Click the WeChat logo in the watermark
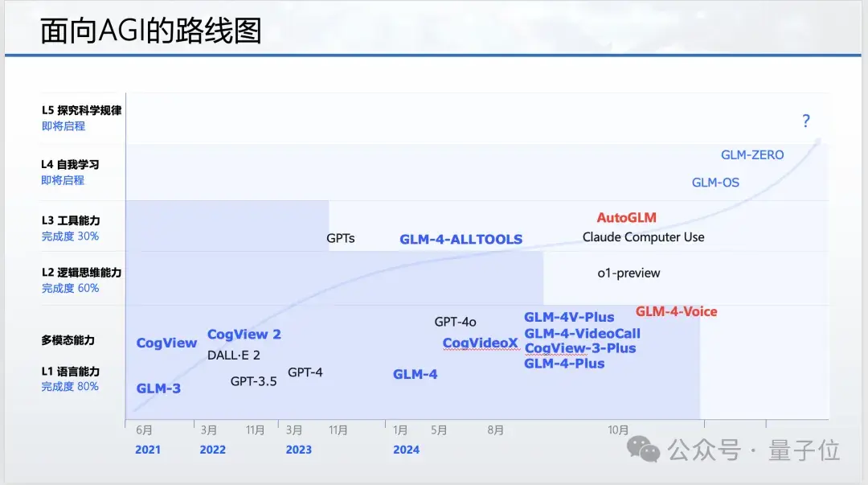 [x=645, y=450]
